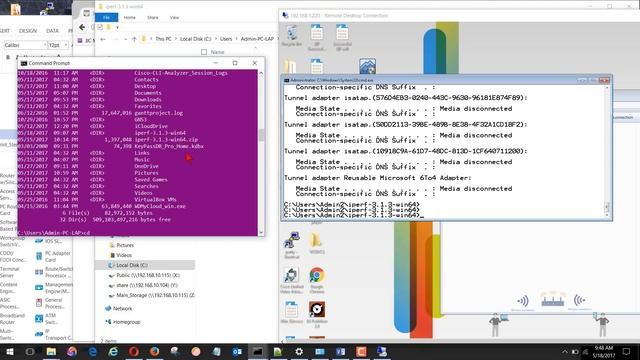Select ATM Switch shape in Visio stencil
Viewport: 640px width, 360px height.
tap(46, 319)
